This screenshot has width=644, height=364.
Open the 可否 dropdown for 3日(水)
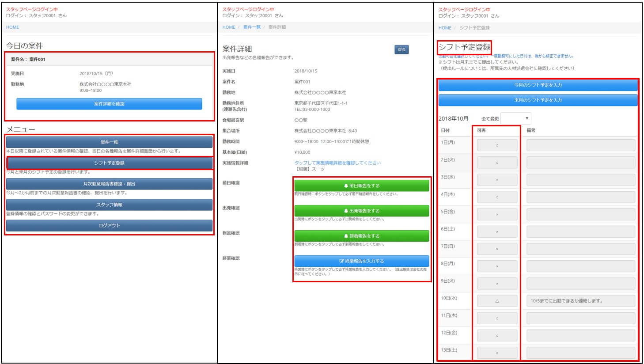497,180
